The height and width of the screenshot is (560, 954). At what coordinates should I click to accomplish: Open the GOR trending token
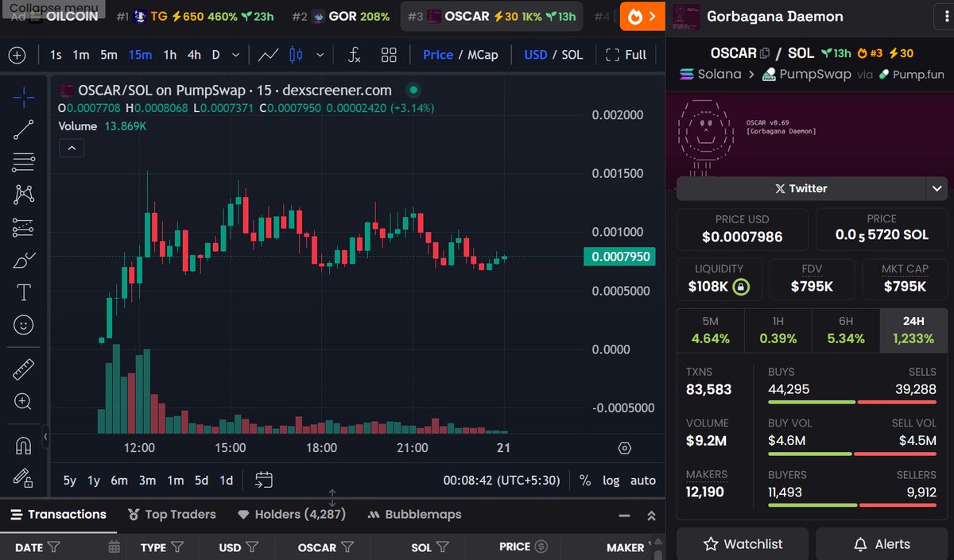[341, 16]
